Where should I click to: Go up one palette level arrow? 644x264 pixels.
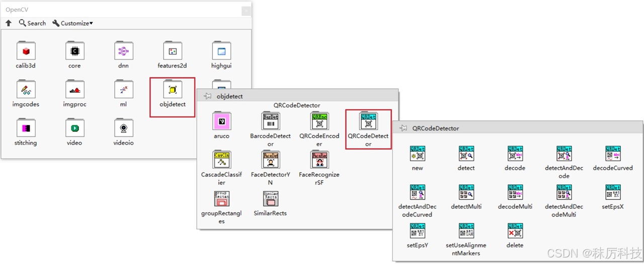(x=9, y=23)
